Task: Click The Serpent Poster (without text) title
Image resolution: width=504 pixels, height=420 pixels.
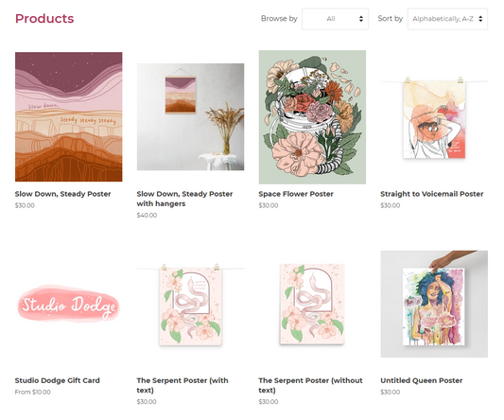Action: click(x=310, y=385)
